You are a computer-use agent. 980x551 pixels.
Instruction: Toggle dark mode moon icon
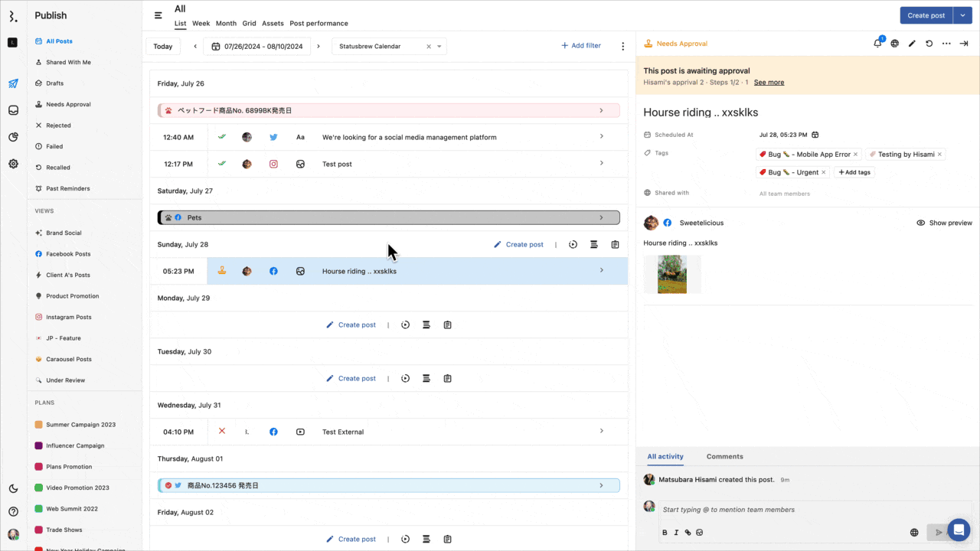pos(13,488)
